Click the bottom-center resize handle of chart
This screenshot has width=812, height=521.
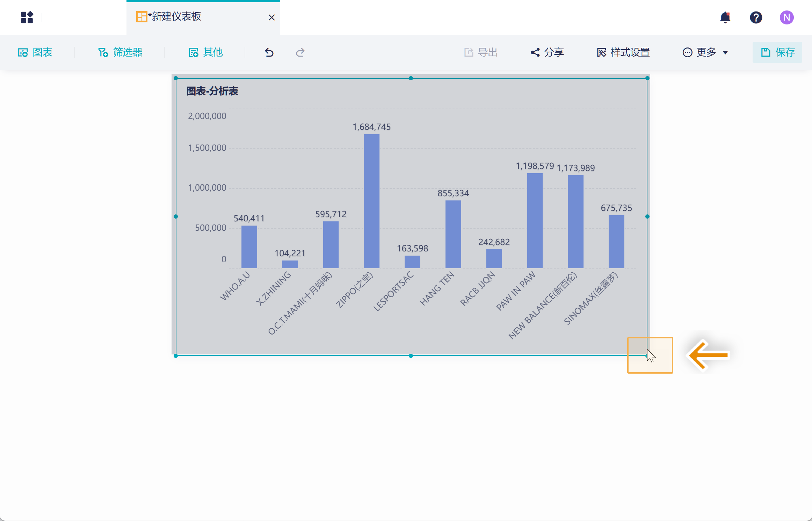click(411, 356)
